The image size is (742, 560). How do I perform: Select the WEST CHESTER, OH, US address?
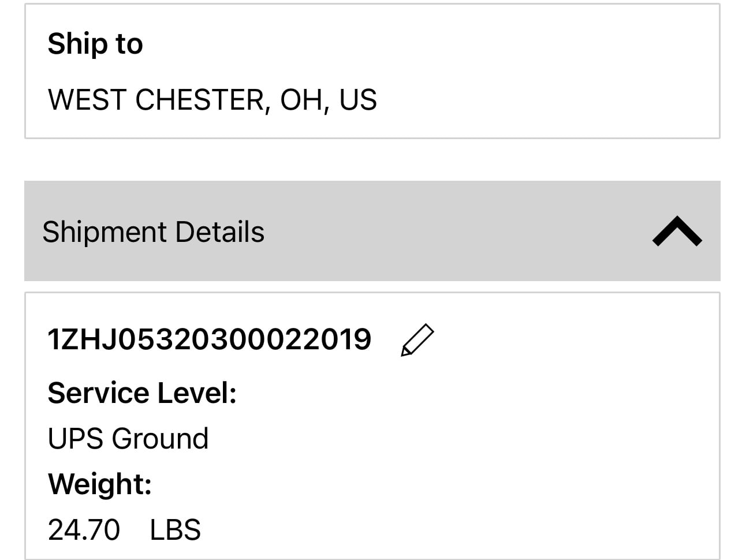pos(213,100)
